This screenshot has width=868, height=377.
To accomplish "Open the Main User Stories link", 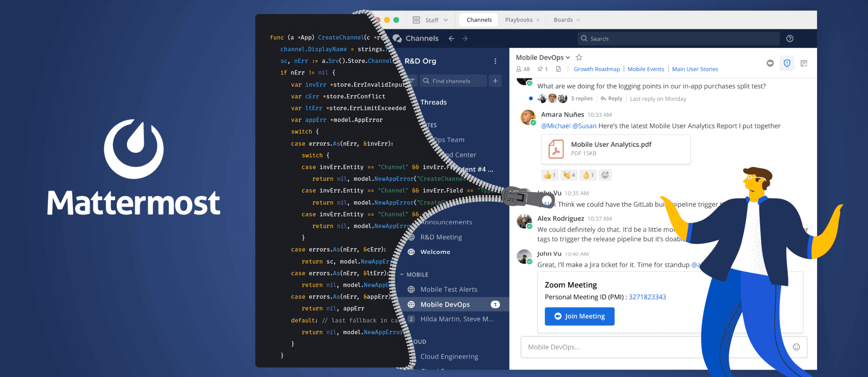I will pos(695,69).
